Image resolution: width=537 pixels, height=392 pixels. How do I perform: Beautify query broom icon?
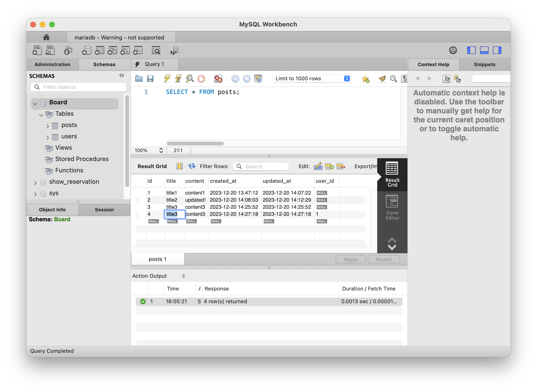tap(382, 79)
